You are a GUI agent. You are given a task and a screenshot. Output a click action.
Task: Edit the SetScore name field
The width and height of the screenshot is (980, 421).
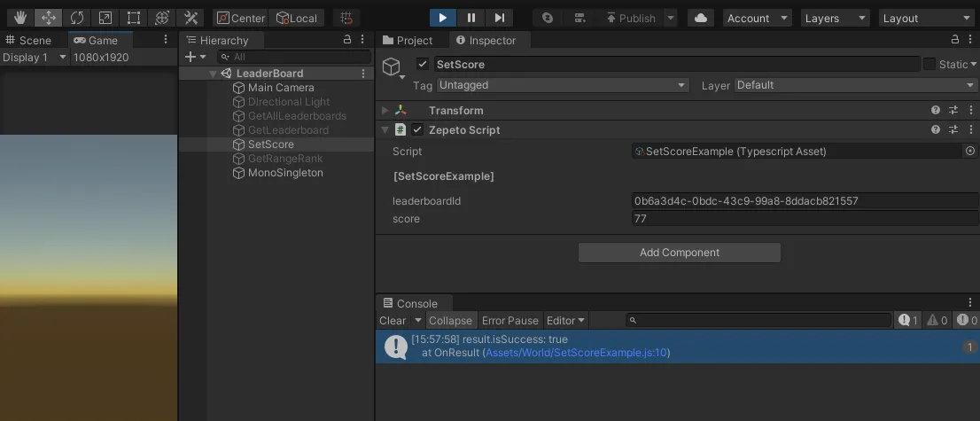click(676, 64)
